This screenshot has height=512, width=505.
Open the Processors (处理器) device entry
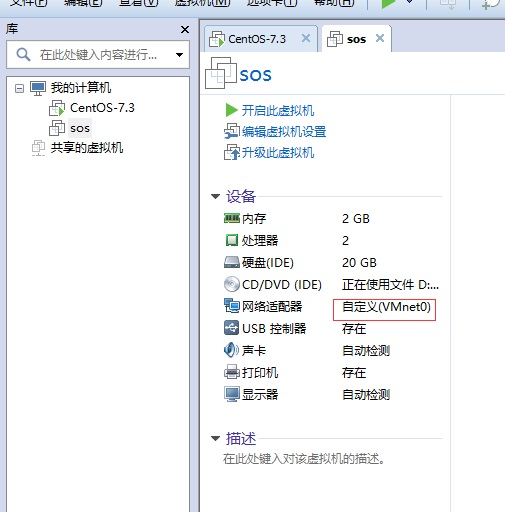coord(260,241)
